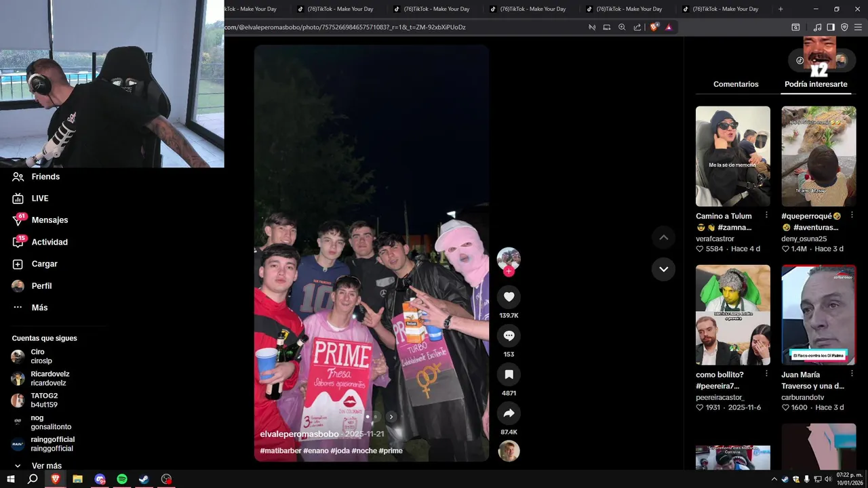Show hidden system tray icons
Image resolution: width=868 pixels, height=488 pixels.
(774, 479)
